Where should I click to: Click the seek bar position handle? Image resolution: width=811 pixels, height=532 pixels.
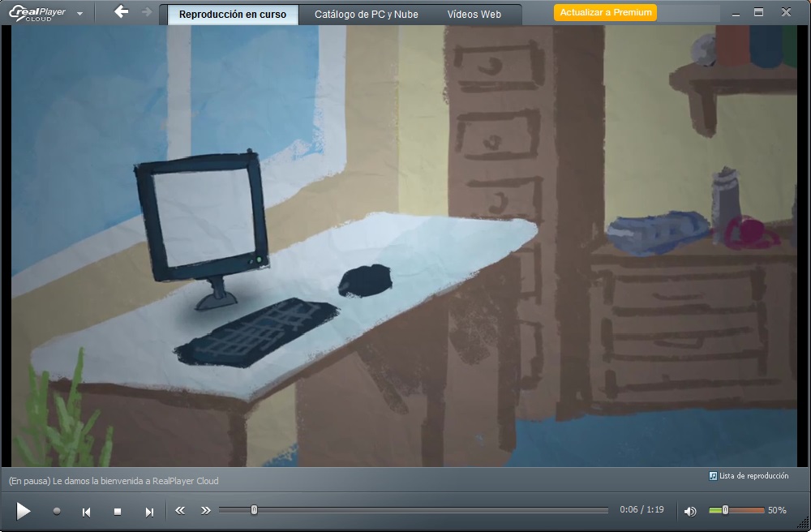click(254, 510)
